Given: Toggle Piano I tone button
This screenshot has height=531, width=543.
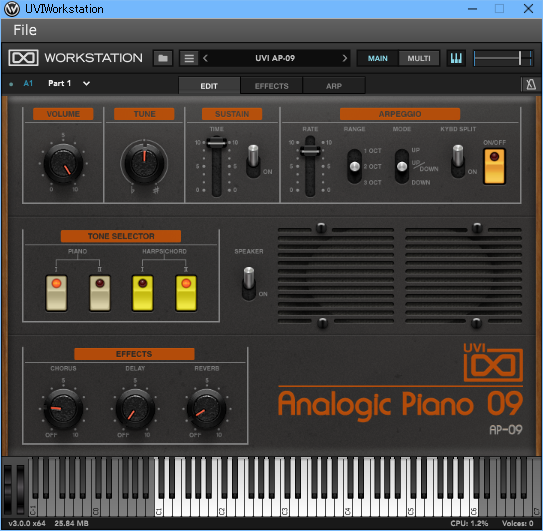Looking at the screenshot, I should point(56,293).
